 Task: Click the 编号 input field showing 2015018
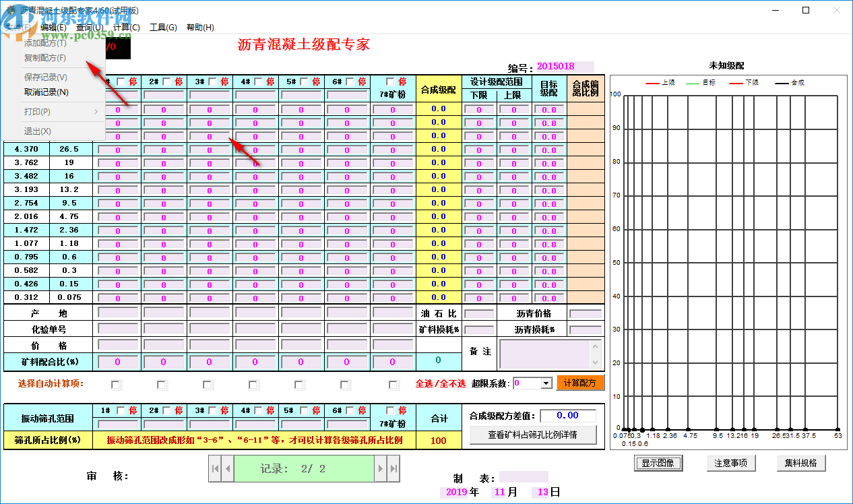pos(567,66)
